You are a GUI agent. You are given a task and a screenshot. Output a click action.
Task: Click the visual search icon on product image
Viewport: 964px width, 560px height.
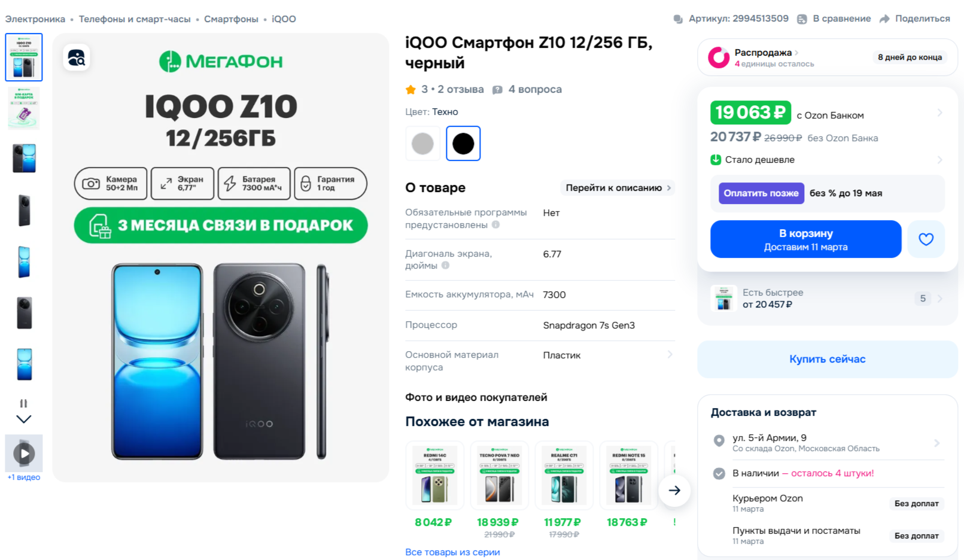(x=77, y=57)
